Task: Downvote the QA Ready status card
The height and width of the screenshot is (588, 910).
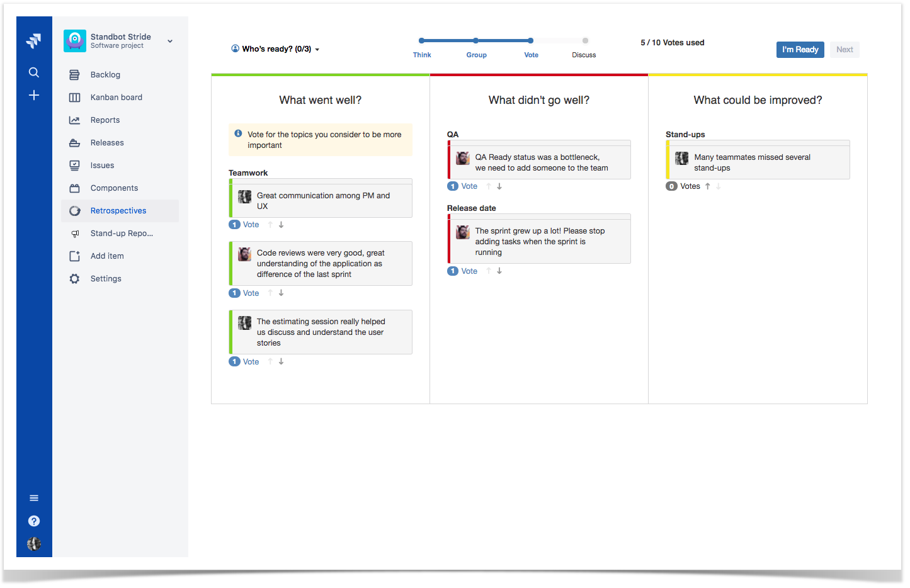Action: pyautogui.click(x=499, y=186)
